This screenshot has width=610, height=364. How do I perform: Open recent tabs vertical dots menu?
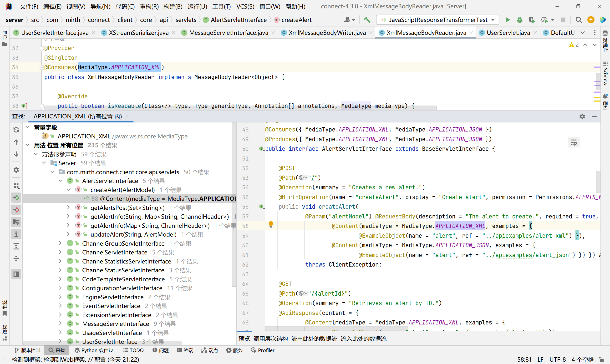point(595,33)
